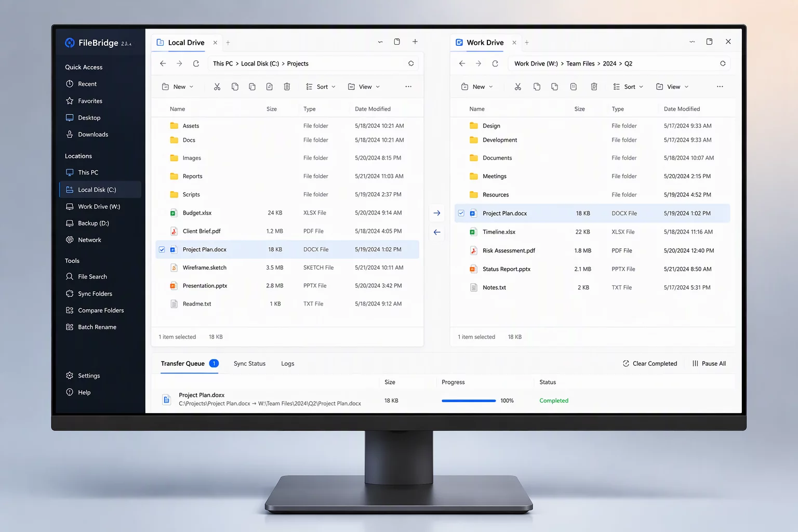Open more options in Local Drive toolbar
798x532 pixels.
[x=408, y=87]
